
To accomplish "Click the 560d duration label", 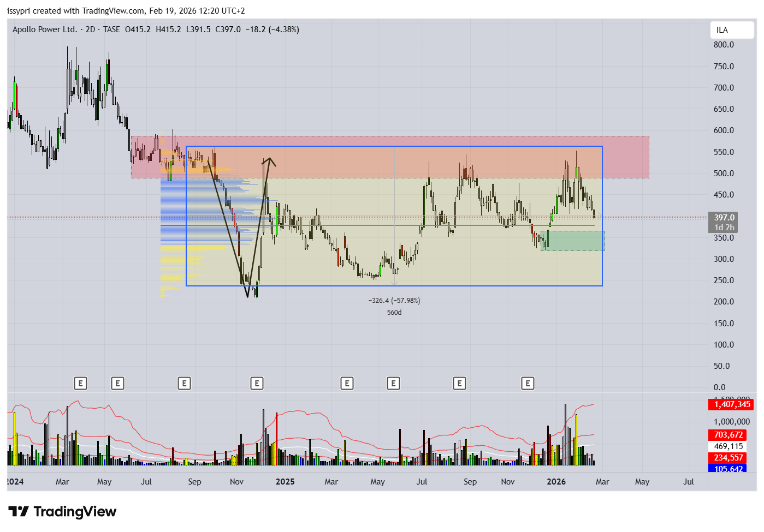I will coord(394,313).
